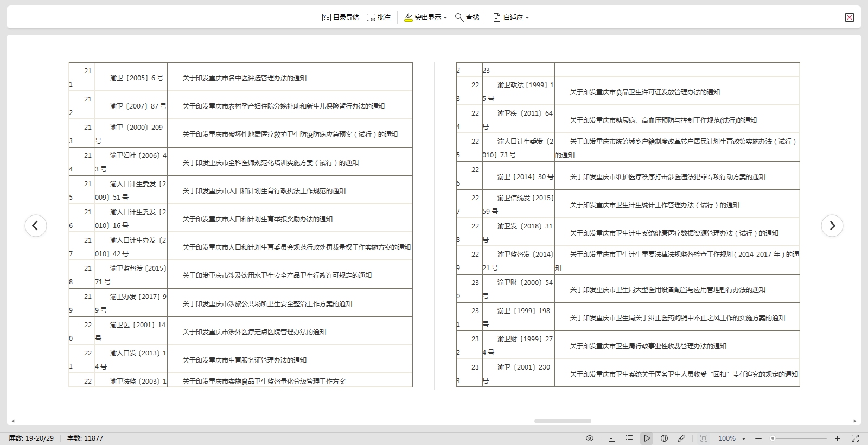This screenshot has height=445, width=868.
Task: Go to the previous screen with left arrow
Action: 36,226
